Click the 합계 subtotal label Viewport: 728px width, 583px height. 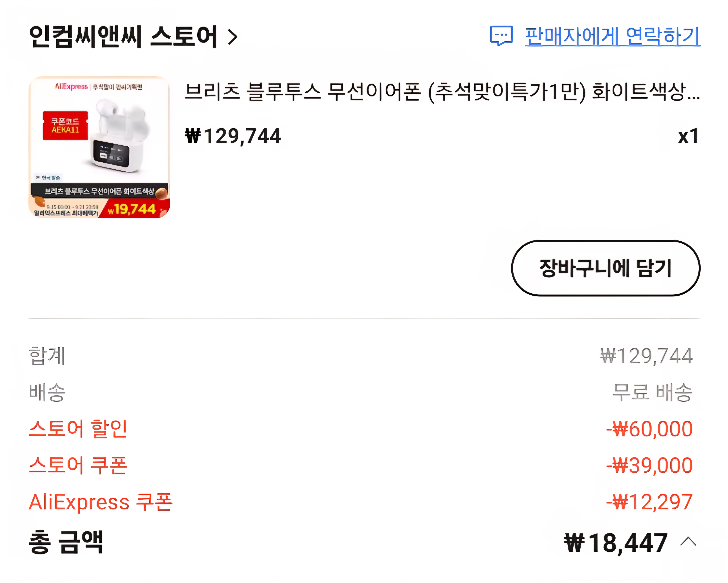(x=47, y=356)
